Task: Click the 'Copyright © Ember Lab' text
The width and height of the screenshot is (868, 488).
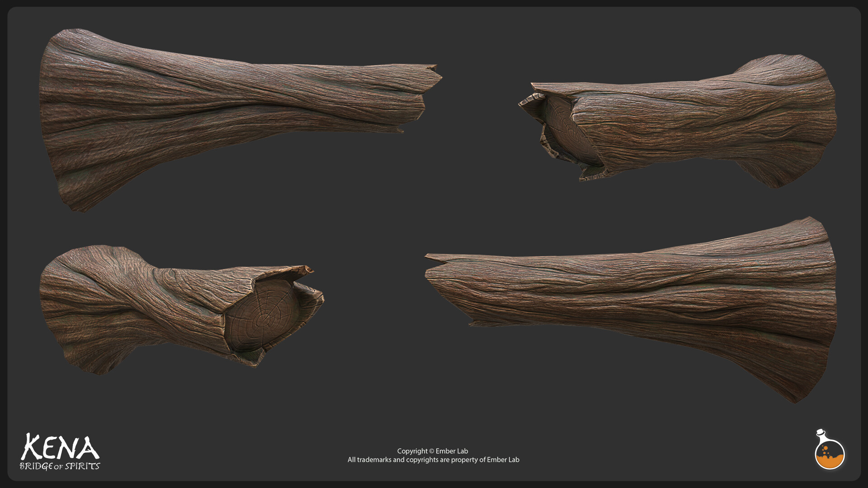Action: pos(433,451)
